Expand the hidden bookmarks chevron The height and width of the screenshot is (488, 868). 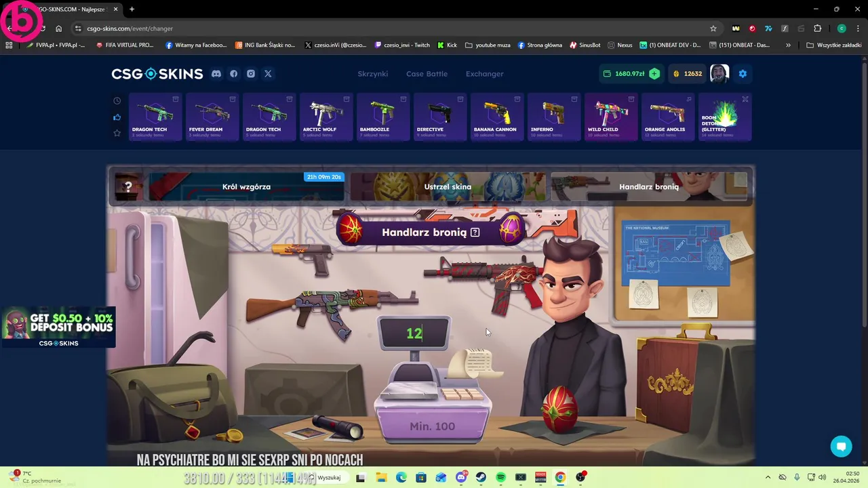tap(788, 45)
